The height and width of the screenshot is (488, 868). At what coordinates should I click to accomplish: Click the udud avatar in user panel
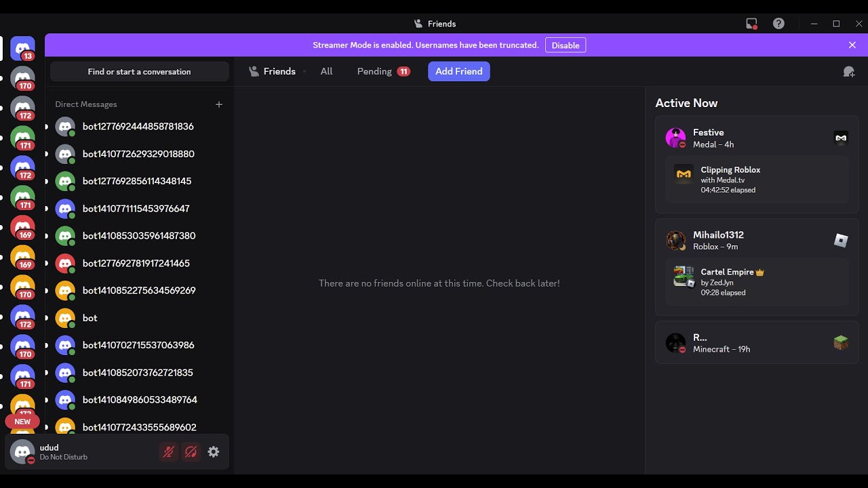coord(22,452)
